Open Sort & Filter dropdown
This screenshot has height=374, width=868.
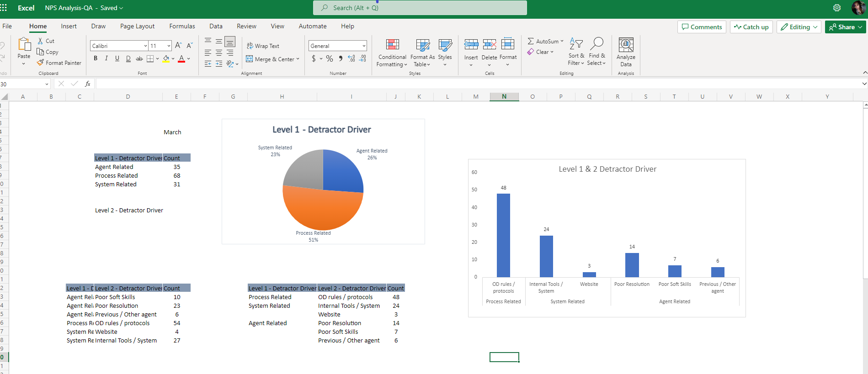(576, 52)
